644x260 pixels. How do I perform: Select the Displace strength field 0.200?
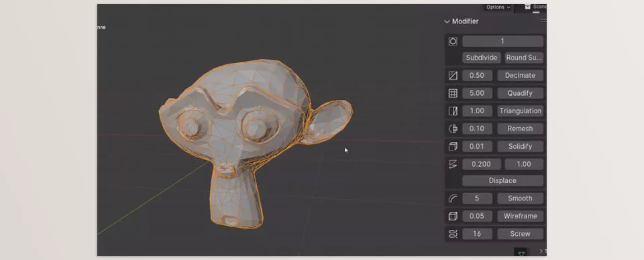click(482, 164)
